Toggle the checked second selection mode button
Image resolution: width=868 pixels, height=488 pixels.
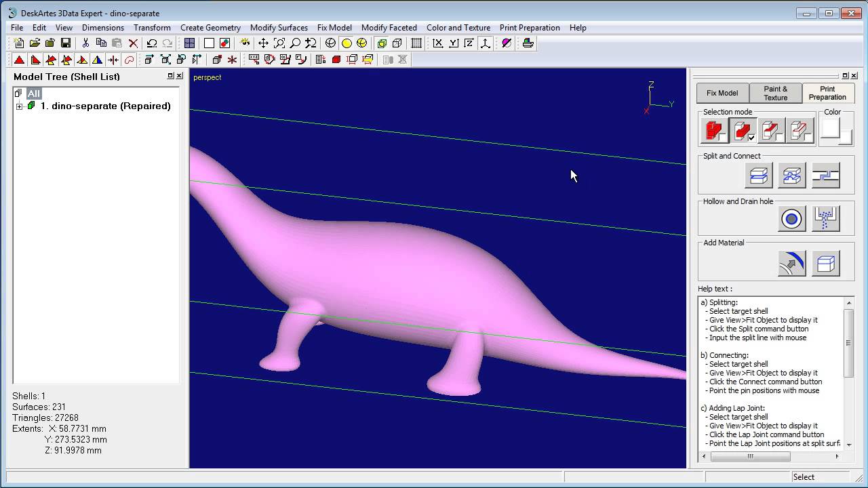tap(743, 130)
